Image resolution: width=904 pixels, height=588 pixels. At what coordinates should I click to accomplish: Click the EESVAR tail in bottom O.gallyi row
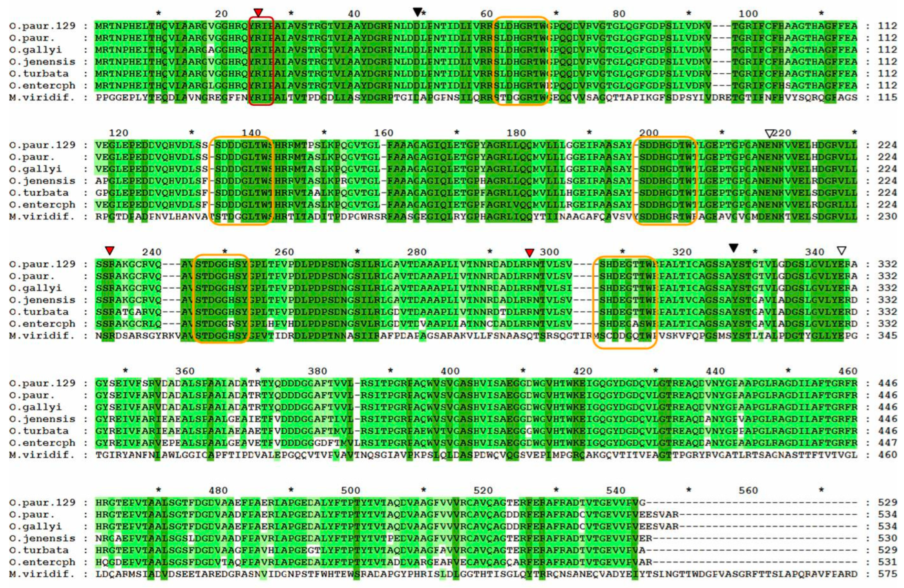pos(659,526)
